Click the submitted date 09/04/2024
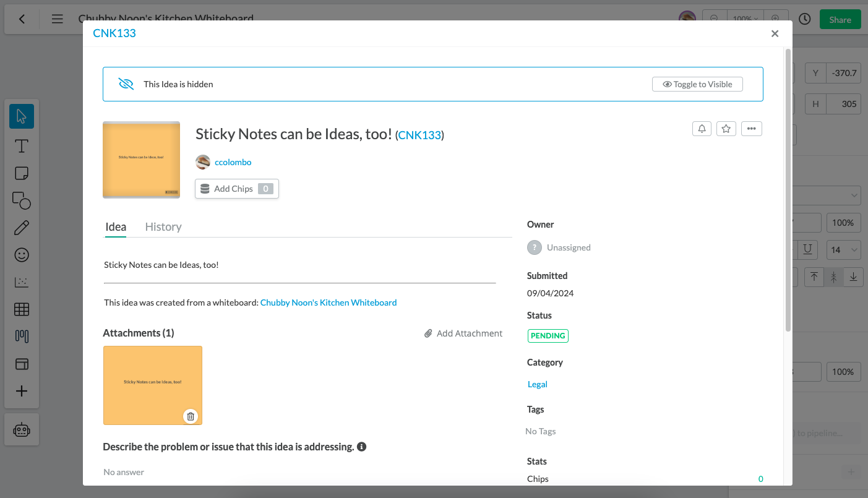The height and width of the screenshot is (498, 868). pyautogui.click(x=551, y=293)
